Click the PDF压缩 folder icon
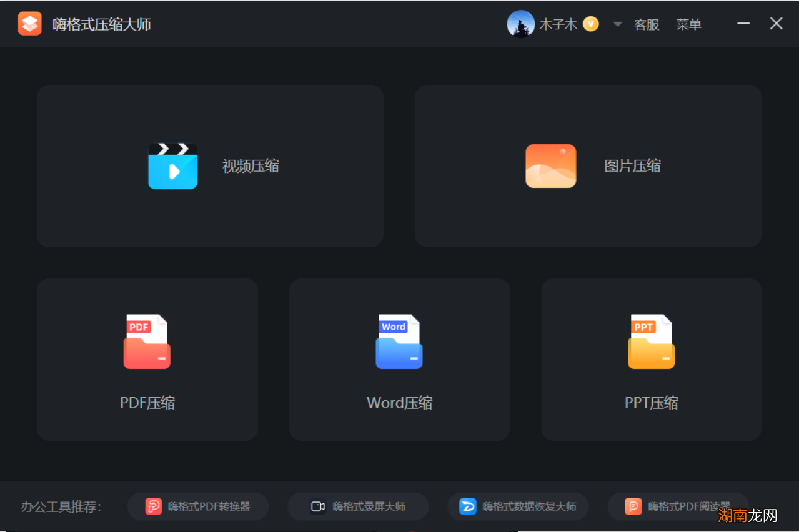 click(x=147, y=342)
